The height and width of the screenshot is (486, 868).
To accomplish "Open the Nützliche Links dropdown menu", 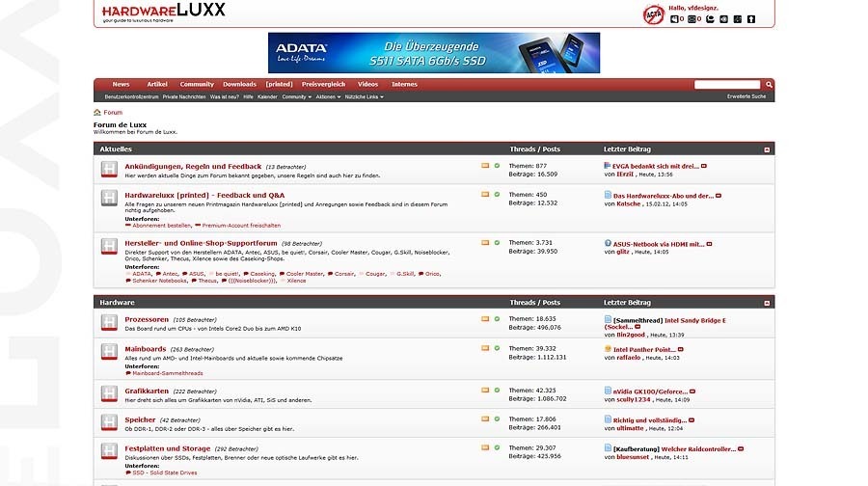I will (x=365, y=96).
